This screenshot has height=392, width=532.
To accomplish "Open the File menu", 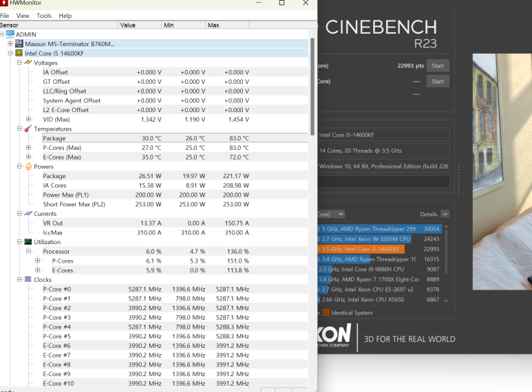I will pyautogui.click(x=5, y=16).
